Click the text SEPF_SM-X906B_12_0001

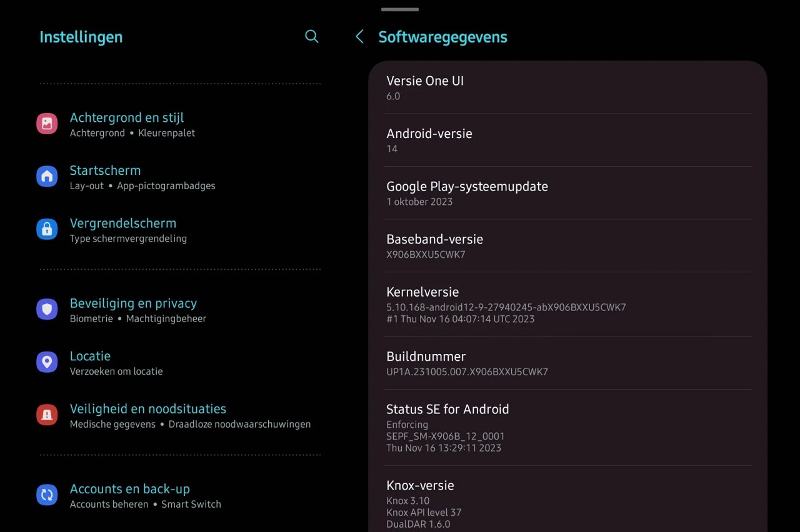point(445,436)
